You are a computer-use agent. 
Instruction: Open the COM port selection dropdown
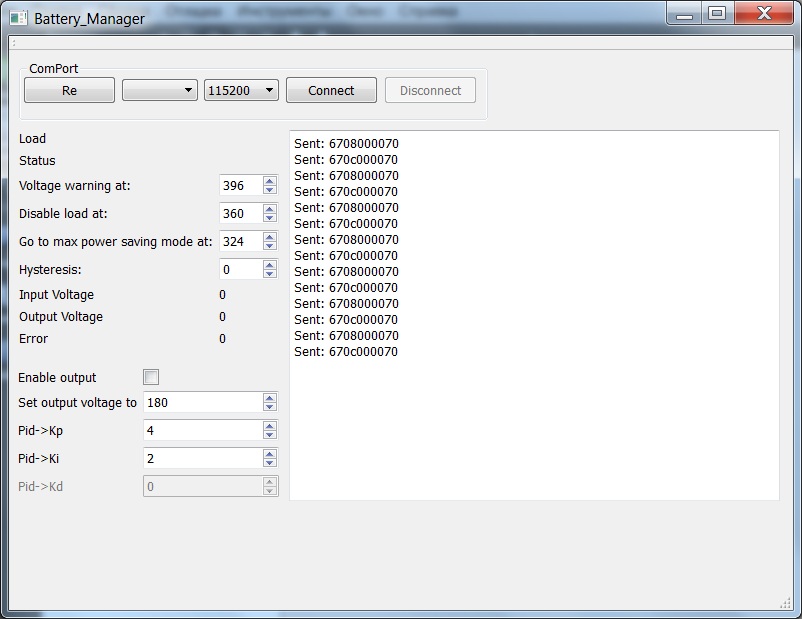(x=159, y=90)
